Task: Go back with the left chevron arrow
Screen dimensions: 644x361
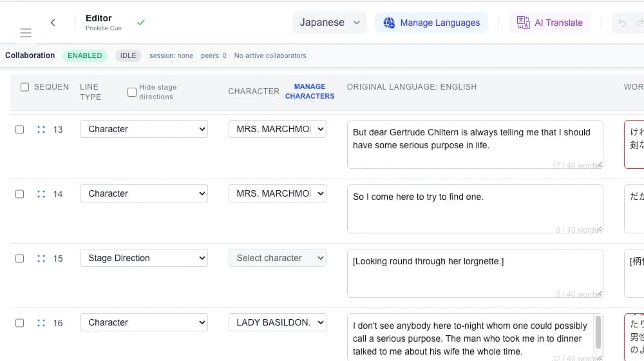Action: 53,23
